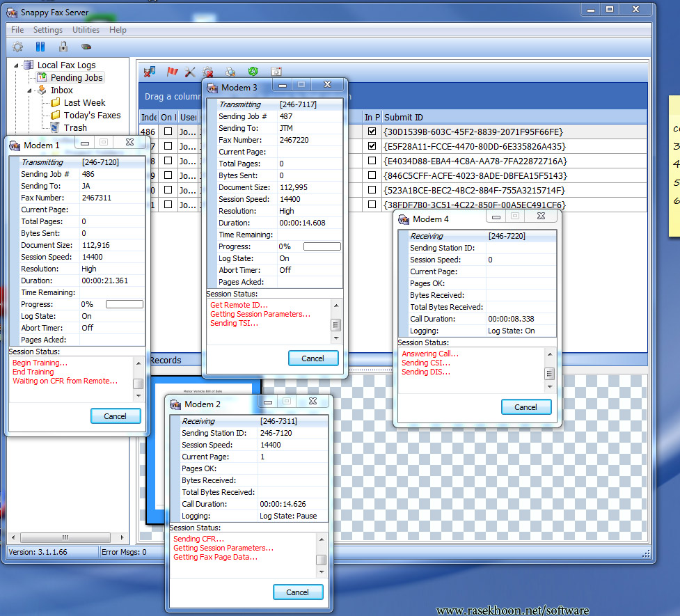Click the modem device icon in toolbar
Image resolution: width=680 pixels, height=616 pixels.
tap(86, 47)
